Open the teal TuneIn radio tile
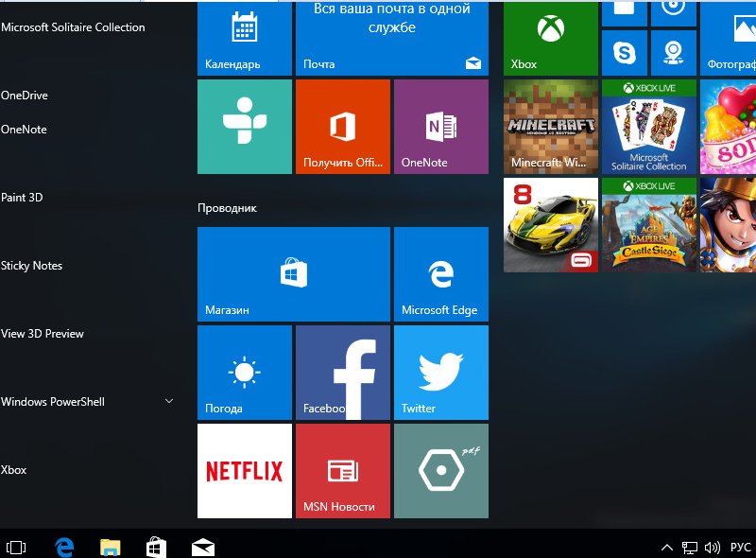The width and height of the screenshot is (756, 558). [245, 127]
